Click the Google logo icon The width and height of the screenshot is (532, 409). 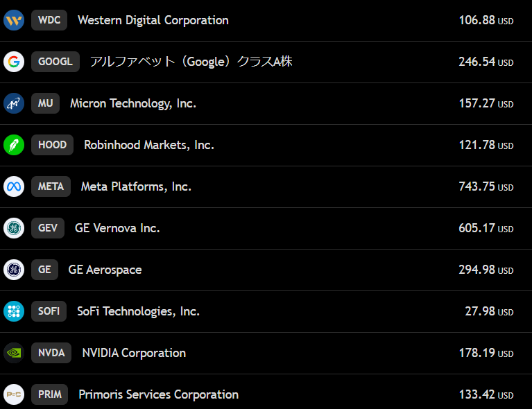click(x=14, y=62)
